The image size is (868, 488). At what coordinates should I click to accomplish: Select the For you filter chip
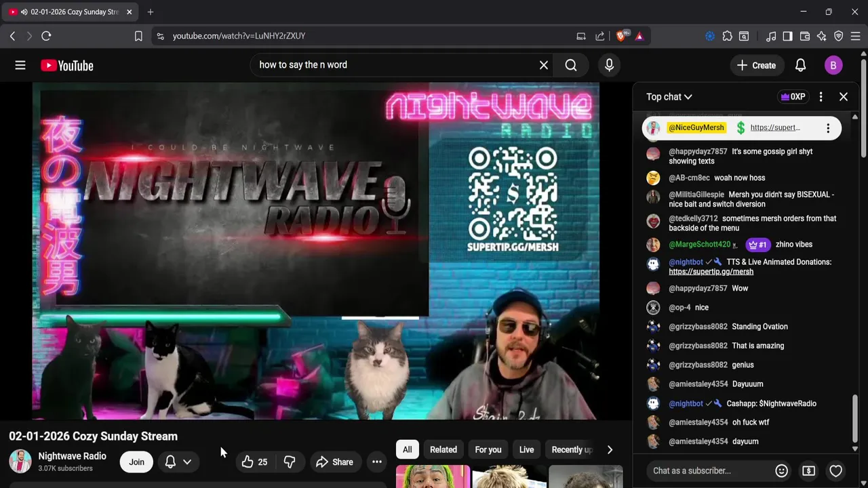[x=488, y=449]
